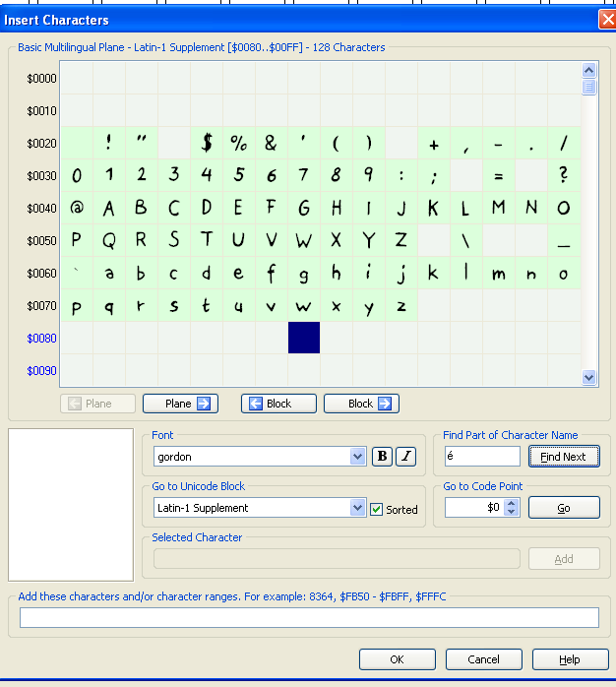Click the $0080 row label
The height and width of the screenshot is (687, 616).
41,339
